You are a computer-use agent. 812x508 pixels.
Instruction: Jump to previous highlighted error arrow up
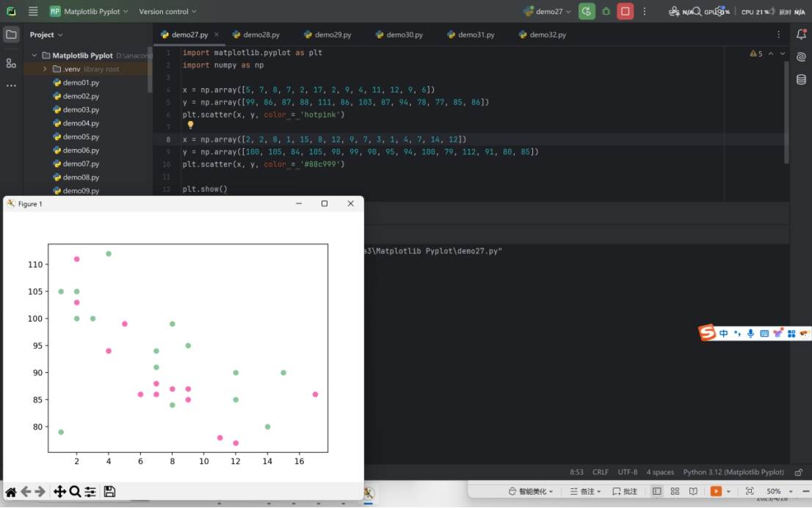point(771,54)
